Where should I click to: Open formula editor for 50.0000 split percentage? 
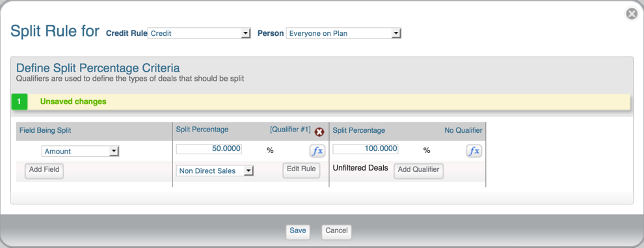point(317,151)
